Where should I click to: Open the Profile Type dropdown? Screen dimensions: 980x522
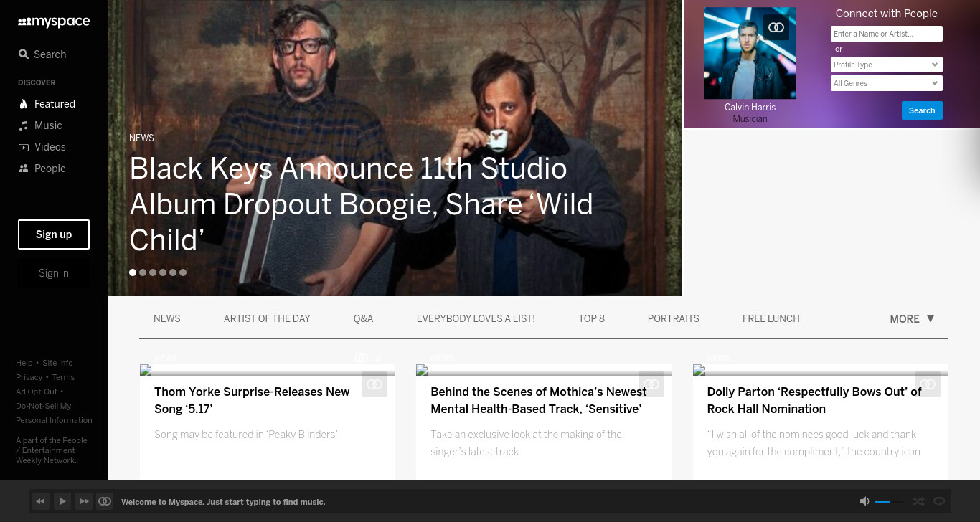pyautogui.click(x=886, y=65)
